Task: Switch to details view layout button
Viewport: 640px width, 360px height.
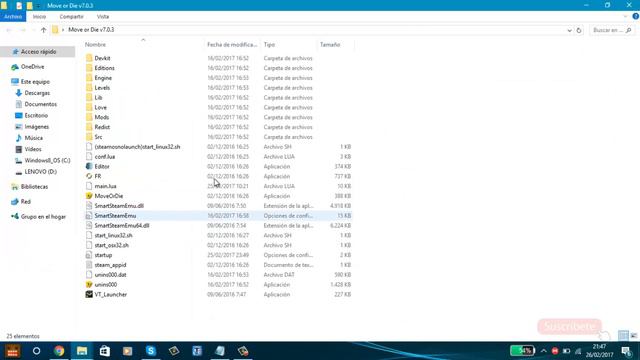Action: (x=623, y=336)
